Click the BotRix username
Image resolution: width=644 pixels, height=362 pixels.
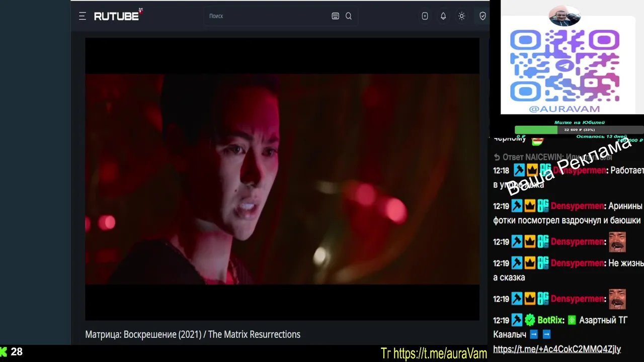550,320
